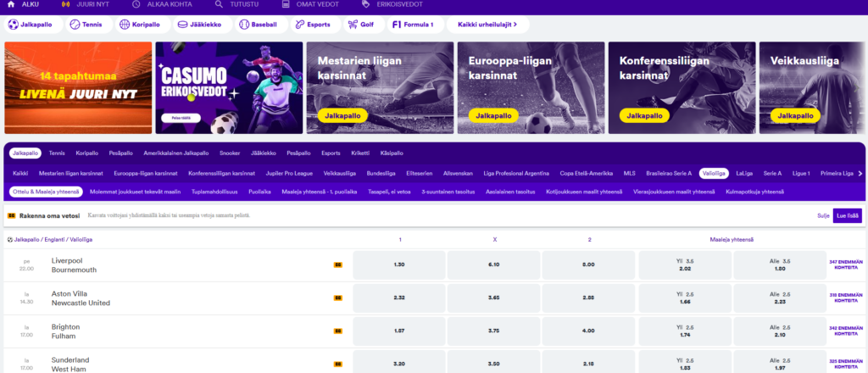
Task: Click Jalkapallo button on Veikkausliiga banner
Action: (795, 115)
